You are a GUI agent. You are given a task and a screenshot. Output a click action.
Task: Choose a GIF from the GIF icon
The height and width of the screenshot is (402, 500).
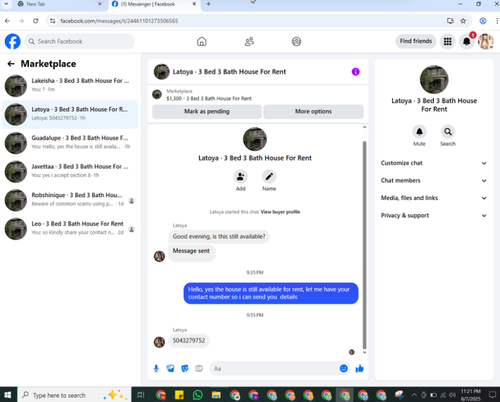click(199, 368)
